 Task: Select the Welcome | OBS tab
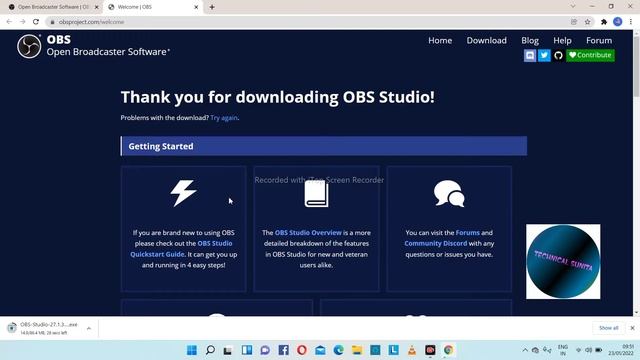coord(149,7)
